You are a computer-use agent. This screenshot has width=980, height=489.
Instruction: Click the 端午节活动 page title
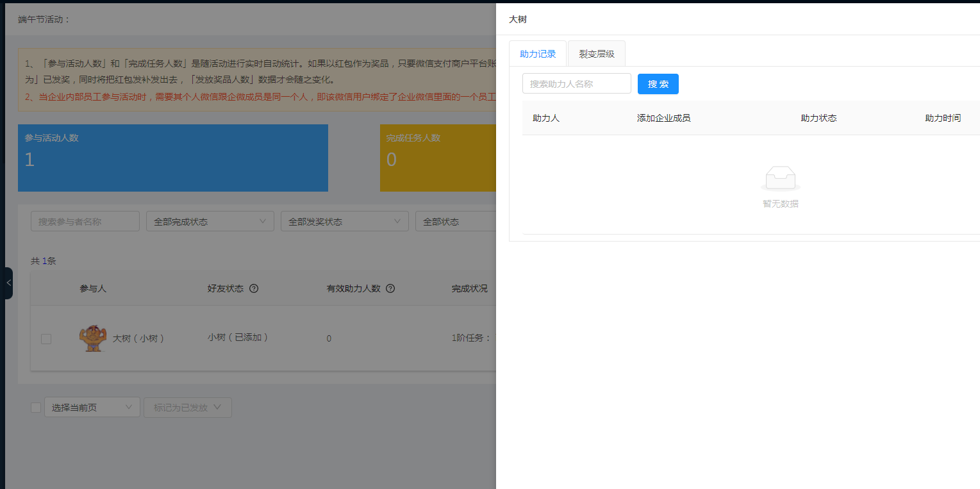pyautogui.click(x=44, y=19)
